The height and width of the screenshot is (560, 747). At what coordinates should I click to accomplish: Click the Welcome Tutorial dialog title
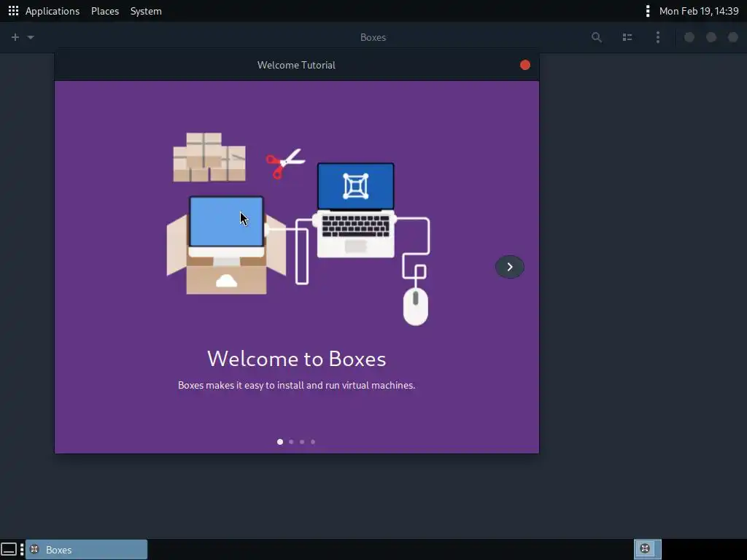(296, 65)
